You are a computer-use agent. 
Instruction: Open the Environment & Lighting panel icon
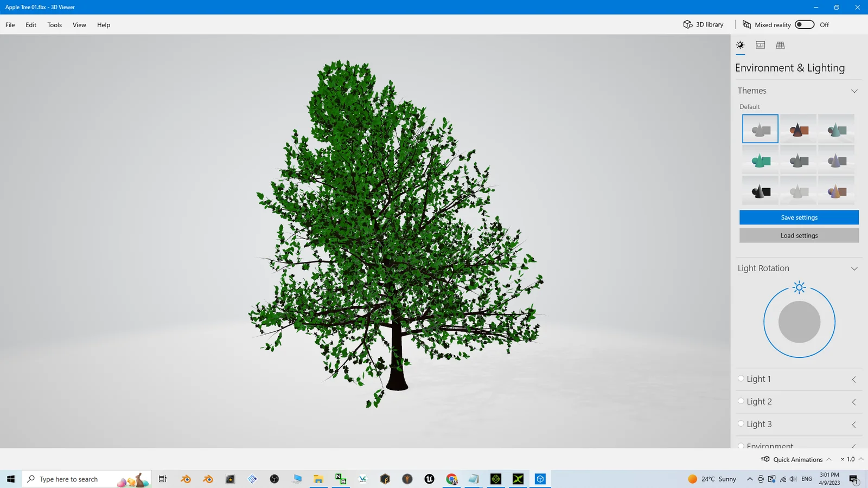[x=740, y=46]
